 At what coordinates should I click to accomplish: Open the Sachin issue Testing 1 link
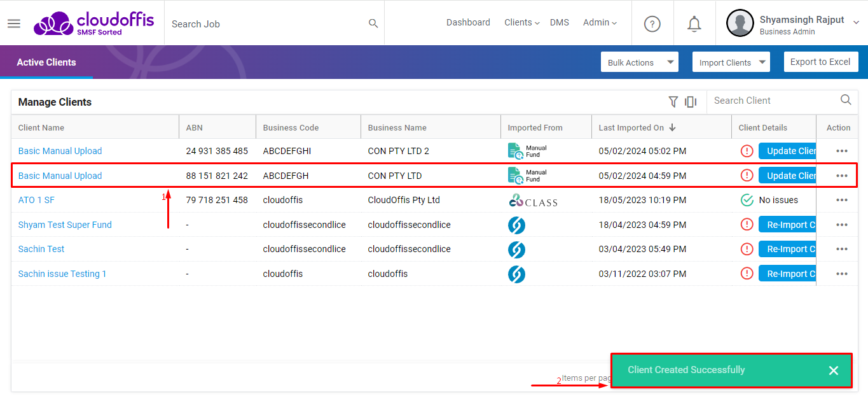(x=62, y=274)
